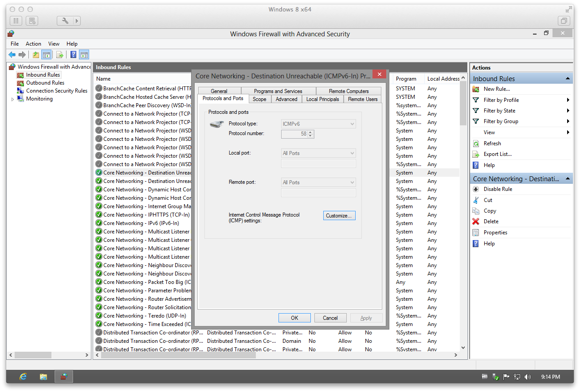Open the View menu in the menu bar

point(54,44)
